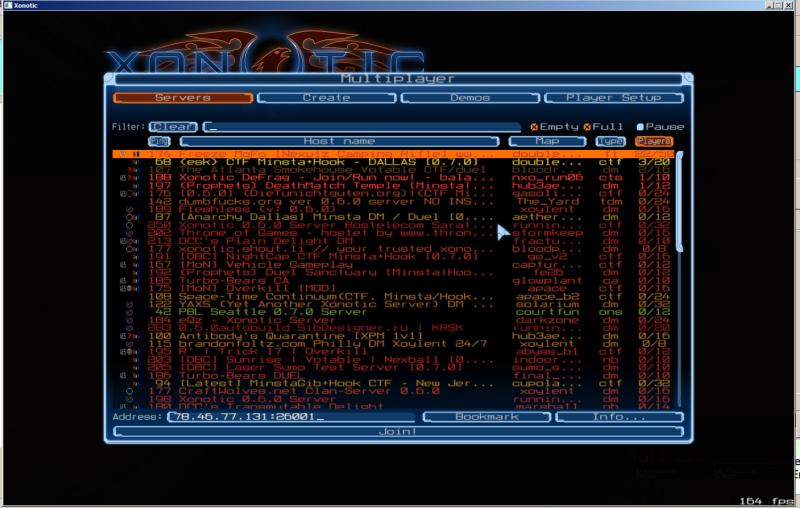Sort servers by Map column header
The image size is (800, 508).
point(547,141)
